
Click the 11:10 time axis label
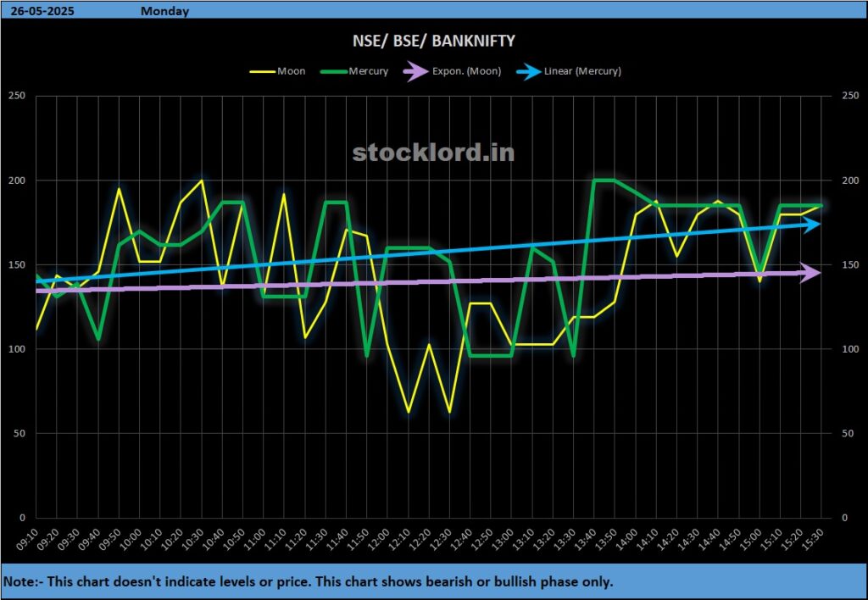(275, 539)
